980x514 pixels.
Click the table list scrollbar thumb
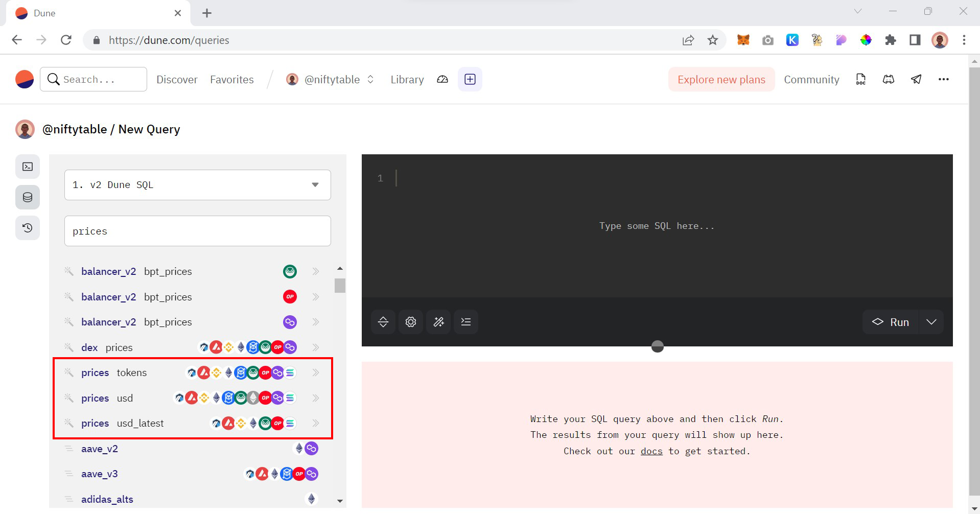point(340,286)
